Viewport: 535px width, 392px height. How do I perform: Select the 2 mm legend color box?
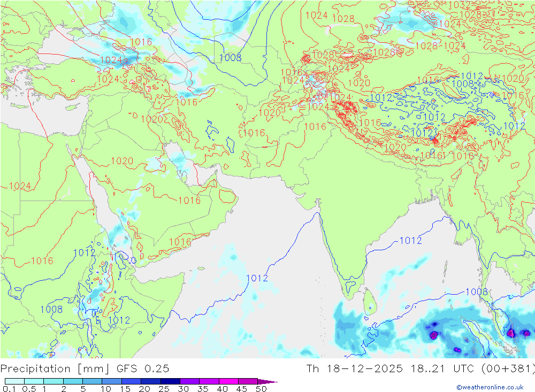(73, 381)
